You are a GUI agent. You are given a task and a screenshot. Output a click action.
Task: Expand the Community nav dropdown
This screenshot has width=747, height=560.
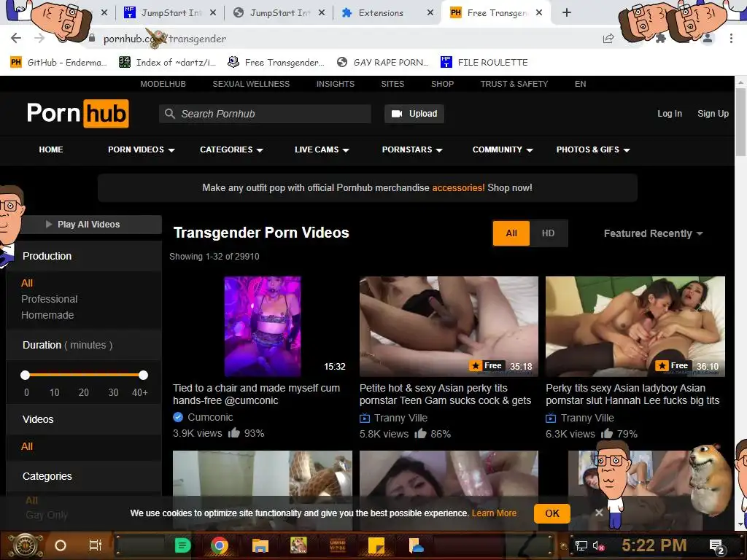point(503,149)
